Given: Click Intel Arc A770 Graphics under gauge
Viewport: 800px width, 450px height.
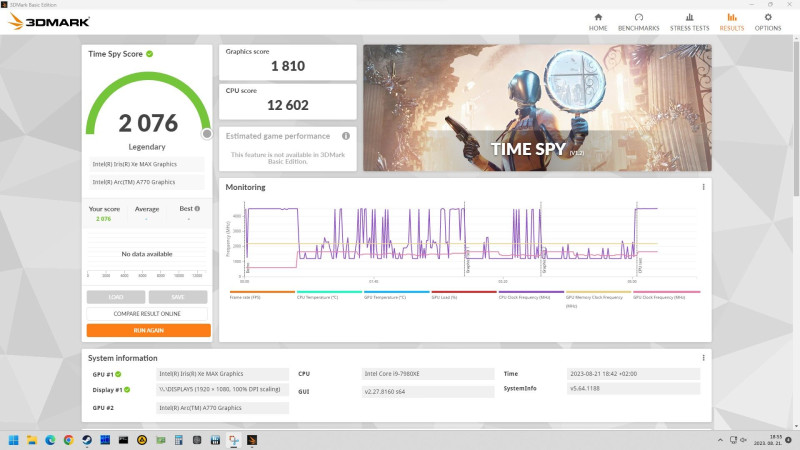Looking at the screenshot, I should point(146,182).
